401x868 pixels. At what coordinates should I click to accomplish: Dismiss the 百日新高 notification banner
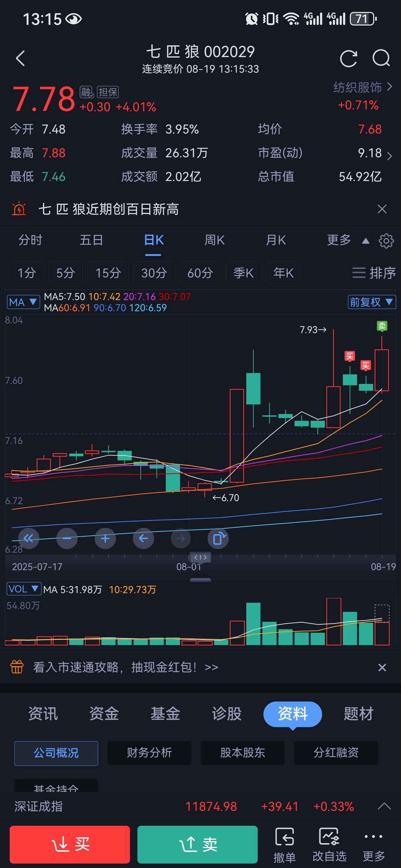click(x=382, y=209)
